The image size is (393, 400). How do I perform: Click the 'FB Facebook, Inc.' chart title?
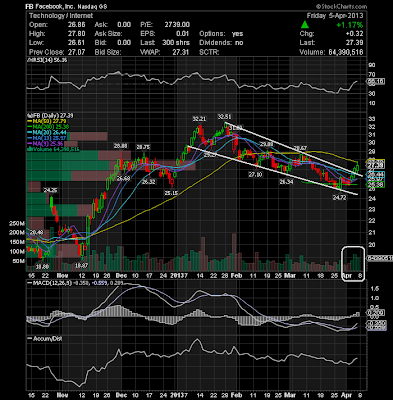[x=51, y=6]
